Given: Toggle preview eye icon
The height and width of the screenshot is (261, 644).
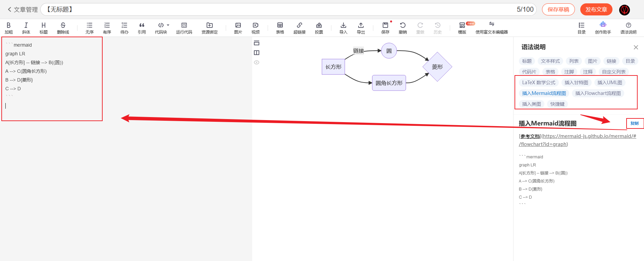Looking at the screenshot, I should [257, 62].
